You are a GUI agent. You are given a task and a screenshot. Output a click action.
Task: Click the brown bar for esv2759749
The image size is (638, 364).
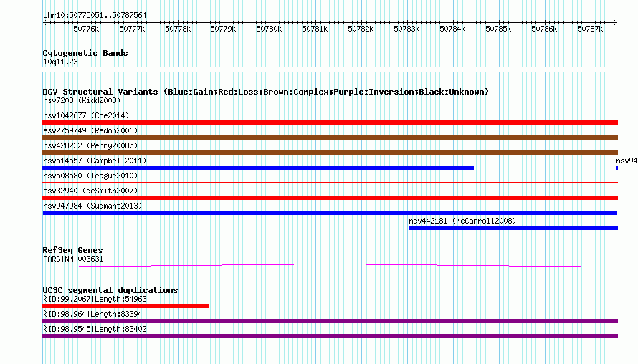[330, 138]
